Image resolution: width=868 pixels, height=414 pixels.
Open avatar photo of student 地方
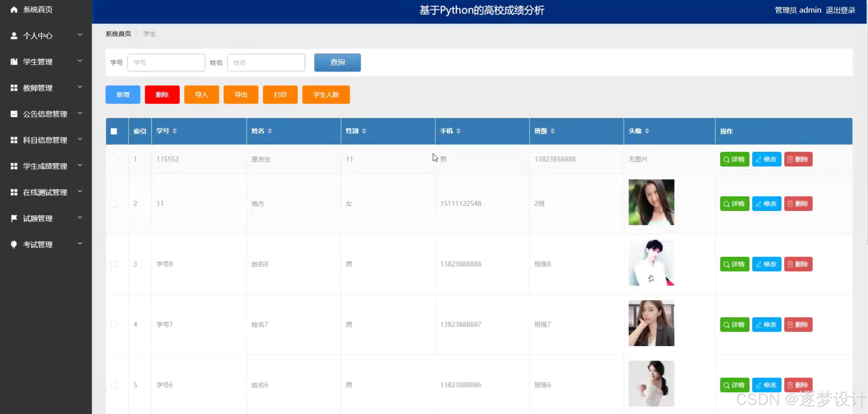point(651,202)
